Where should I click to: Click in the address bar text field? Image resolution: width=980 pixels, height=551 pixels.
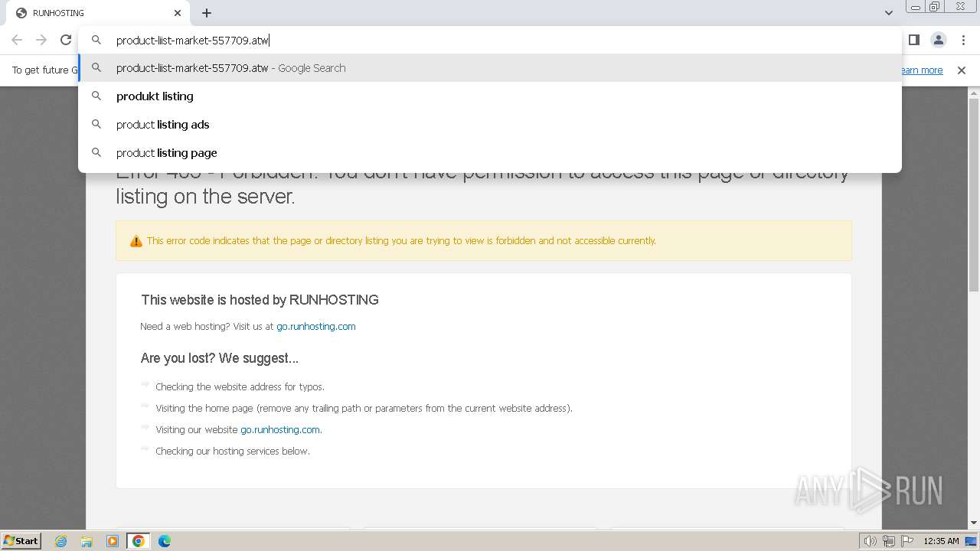click(x=490, y=40)
